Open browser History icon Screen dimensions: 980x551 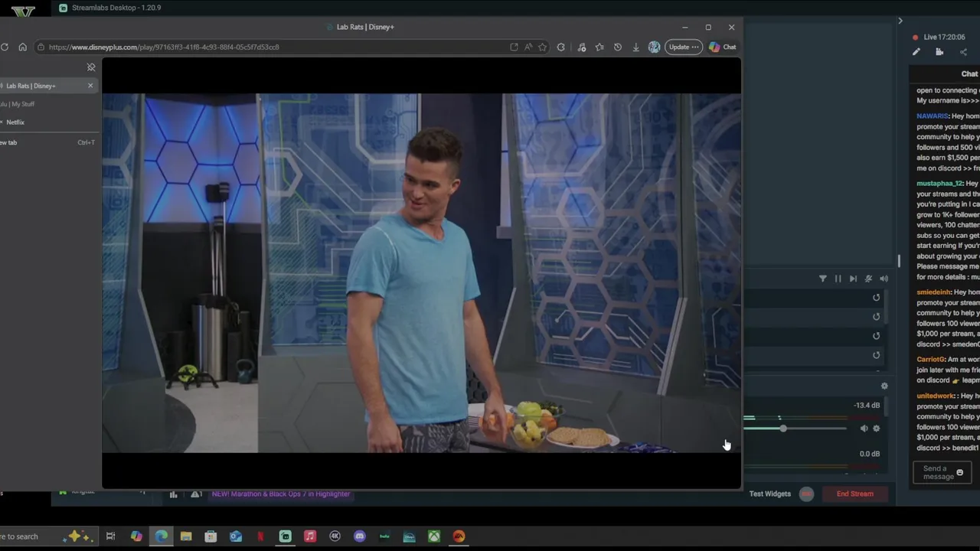(618, 47)
